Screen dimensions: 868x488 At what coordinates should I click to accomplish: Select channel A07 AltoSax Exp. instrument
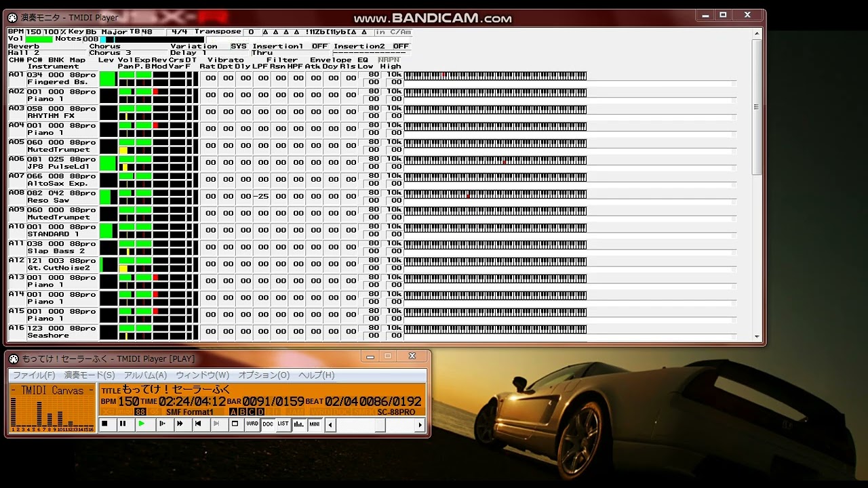point(62,180)
